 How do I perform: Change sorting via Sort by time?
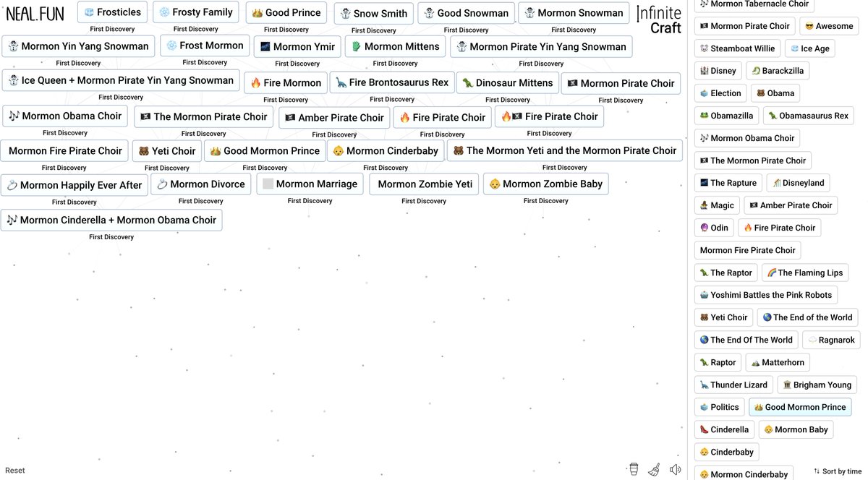coord(838,471)
